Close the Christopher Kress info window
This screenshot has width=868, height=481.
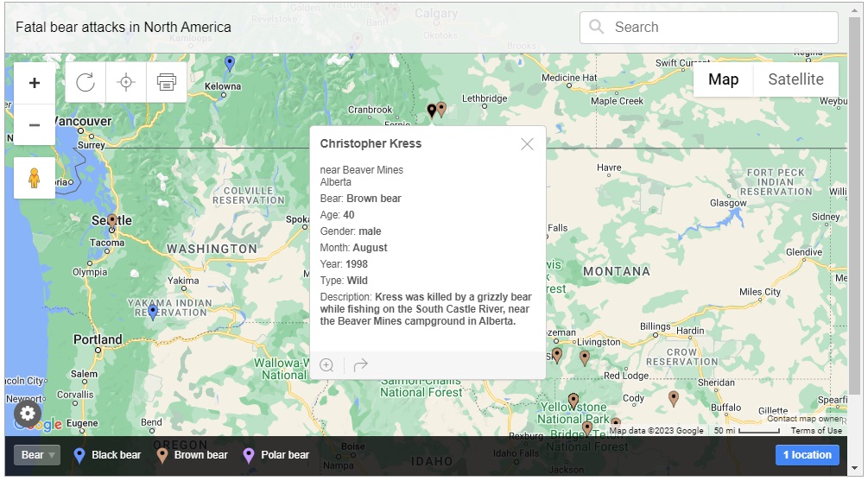tap(527, 144)
